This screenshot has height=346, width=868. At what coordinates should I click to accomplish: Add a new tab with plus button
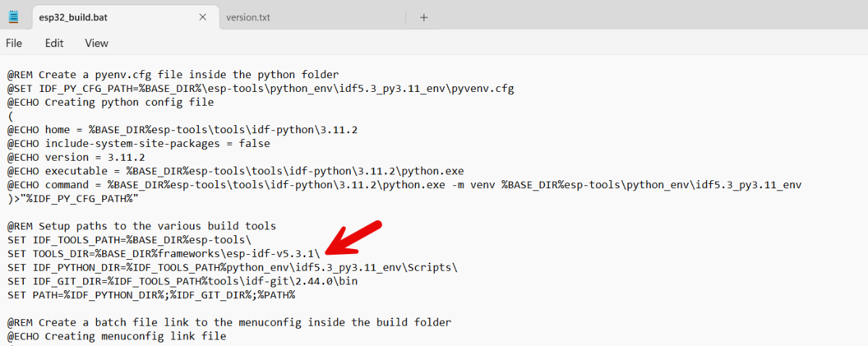tap(424, 17)
